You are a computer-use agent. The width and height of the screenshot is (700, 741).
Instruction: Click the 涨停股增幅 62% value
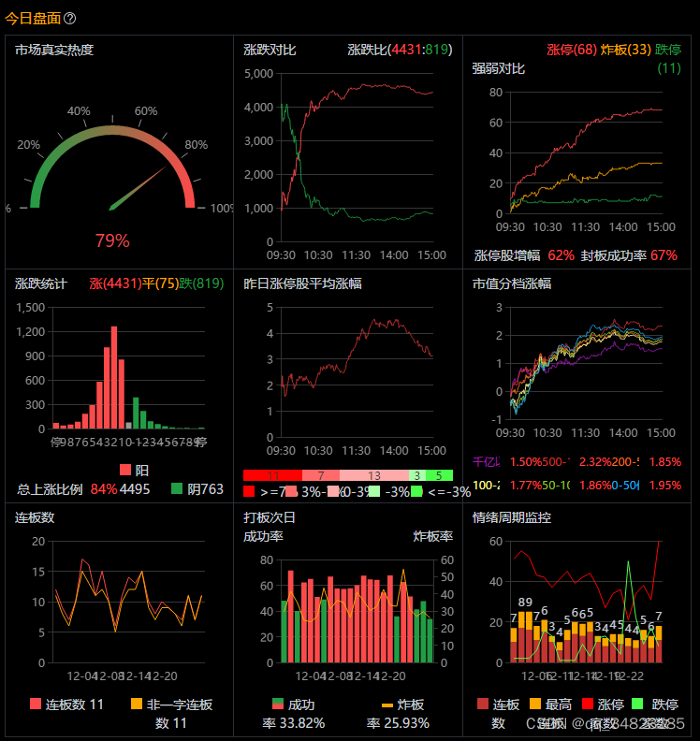[x=561, y=255]
